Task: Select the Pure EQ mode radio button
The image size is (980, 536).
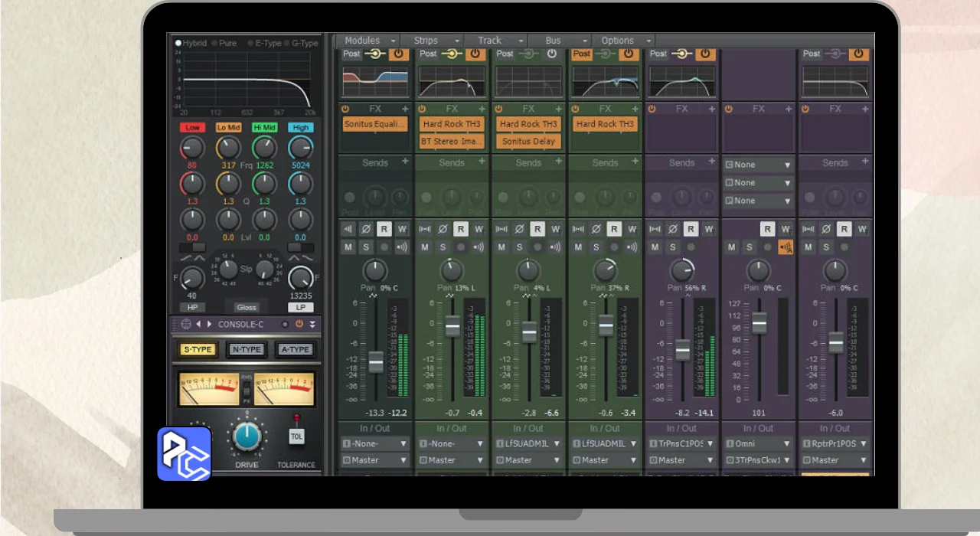Action: pyautogui.click(x=215, y=43)
